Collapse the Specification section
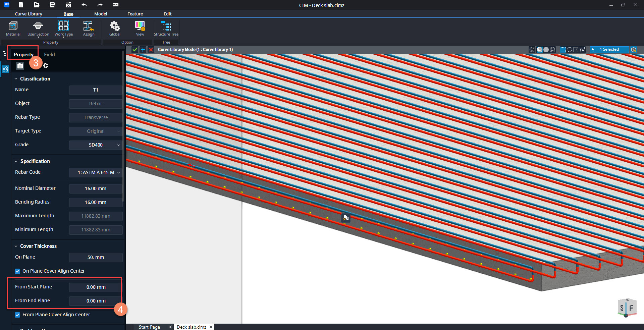The height and width of the screenshot is (330, 644). pos(16,161)
